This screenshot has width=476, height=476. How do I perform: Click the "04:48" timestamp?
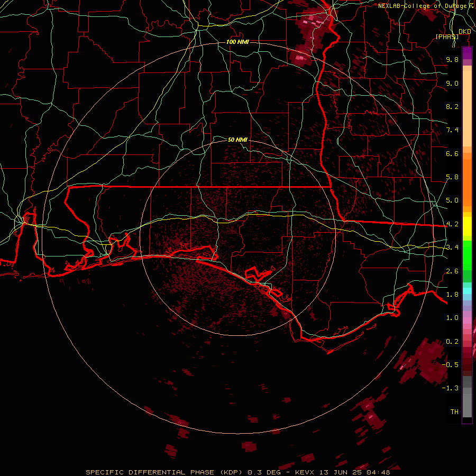(x=378, y=472)
